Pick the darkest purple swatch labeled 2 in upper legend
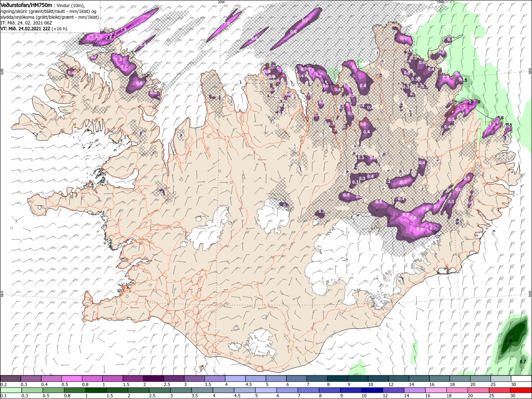This screenshot has height=399, width=532. [x=153, y=379]
